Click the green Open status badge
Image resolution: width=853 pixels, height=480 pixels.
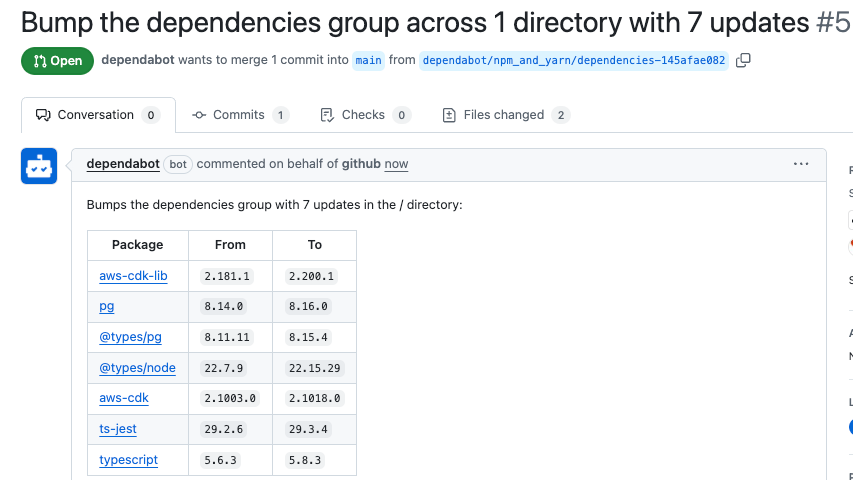pyautogui.click(x=58, y=61)
